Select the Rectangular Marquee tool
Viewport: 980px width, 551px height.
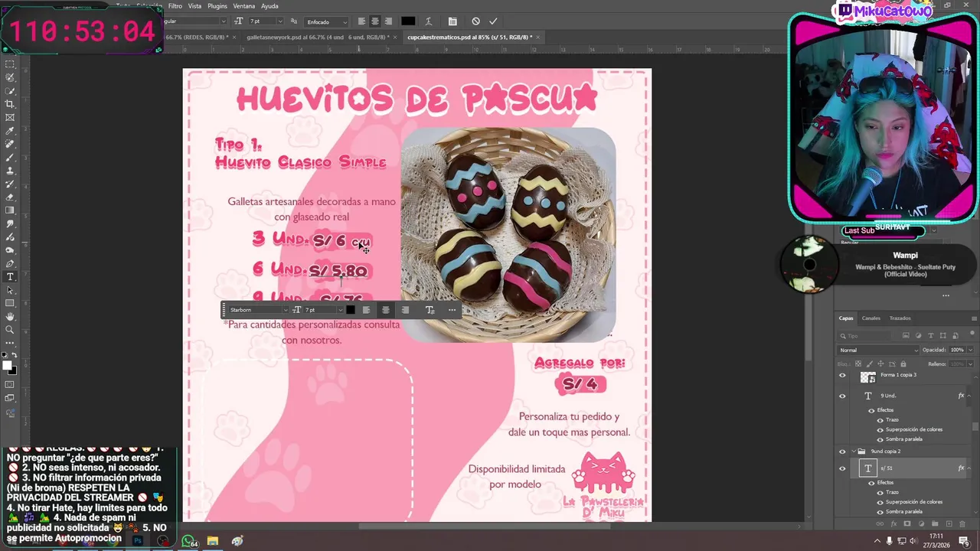click(x=10, y=64)
